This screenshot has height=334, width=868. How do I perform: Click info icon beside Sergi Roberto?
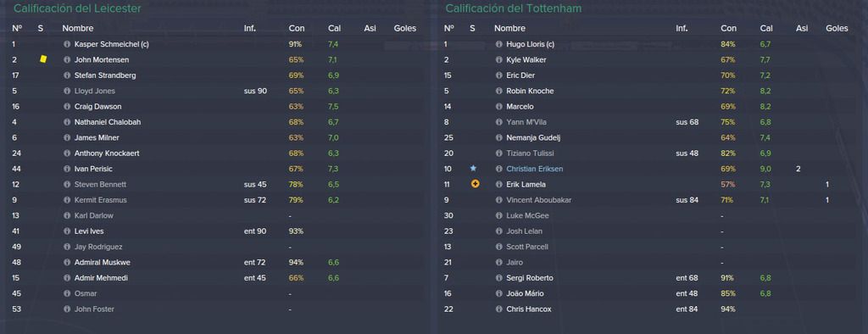pos(498,278)
